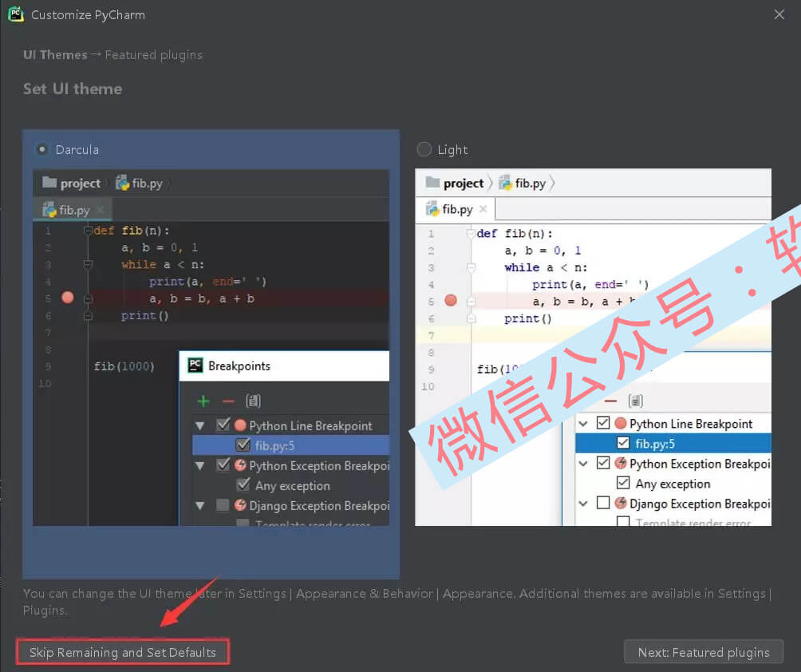Screen dimensions: 801x672
Task: Click the print() line in Light preview
Action: [527, 318]
